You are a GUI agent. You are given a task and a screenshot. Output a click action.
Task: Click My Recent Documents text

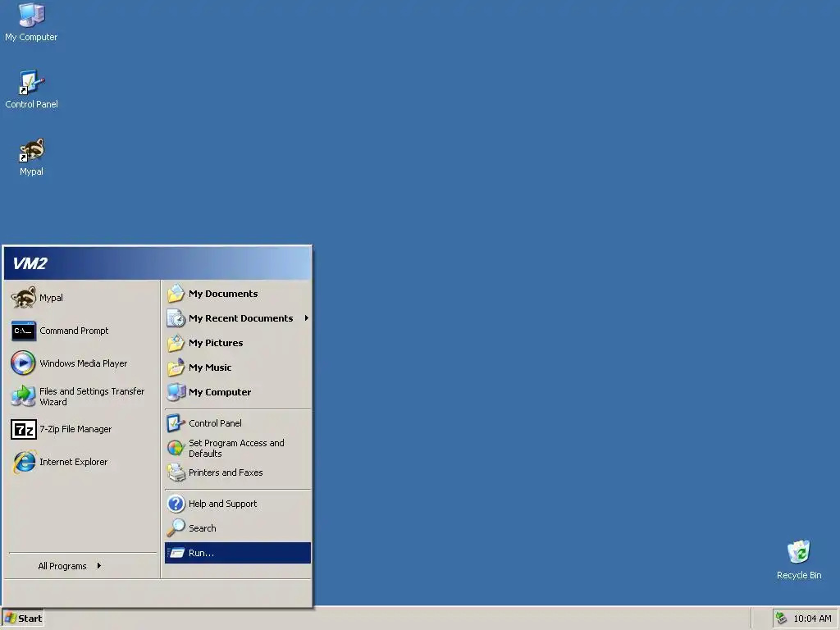(240, 318)
